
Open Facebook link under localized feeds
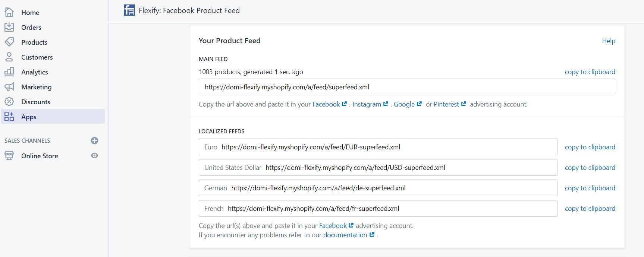coord(333,226)
